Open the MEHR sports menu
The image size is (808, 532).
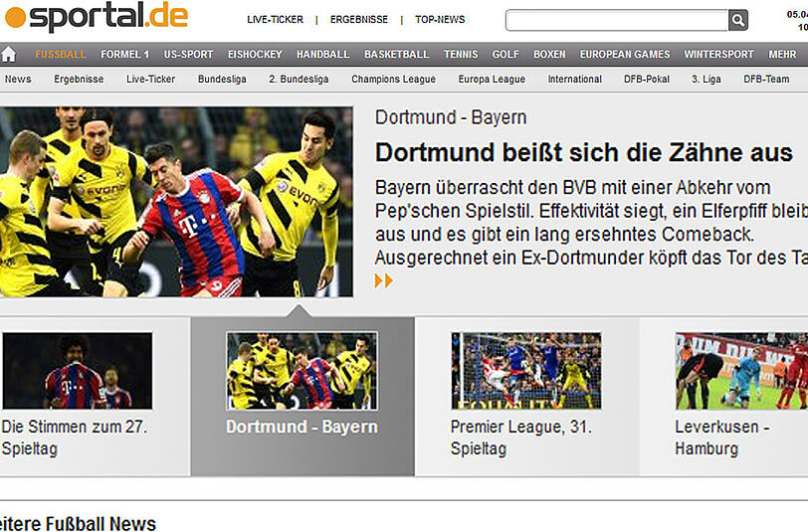(782, 55)
